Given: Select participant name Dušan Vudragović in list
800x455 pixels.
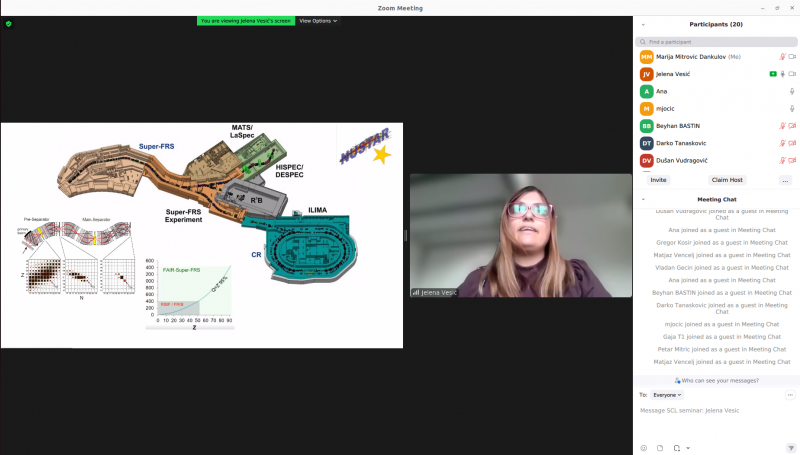Looking at the screenshot, I should [x=682, y=161].
